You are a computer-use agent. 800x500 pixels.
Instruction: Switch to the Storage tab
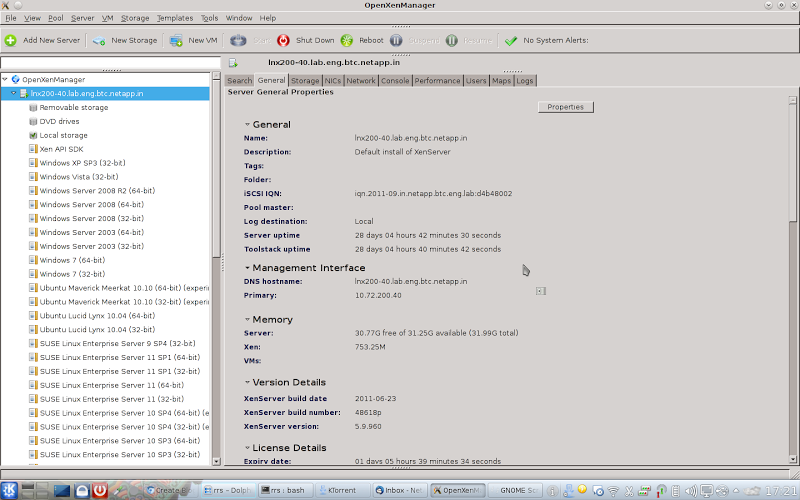pyautogui.click(x=305, y=81)
